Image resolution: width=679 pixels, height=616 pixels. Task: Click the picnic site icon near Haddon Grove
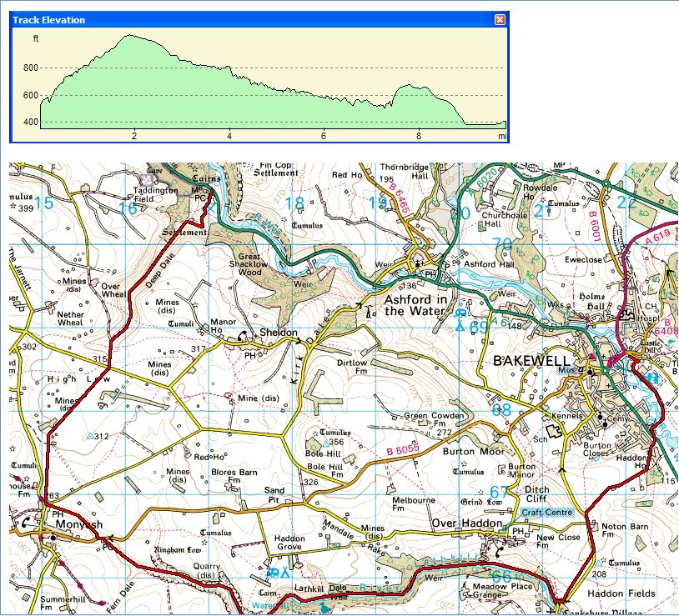[x=273, y=573]
